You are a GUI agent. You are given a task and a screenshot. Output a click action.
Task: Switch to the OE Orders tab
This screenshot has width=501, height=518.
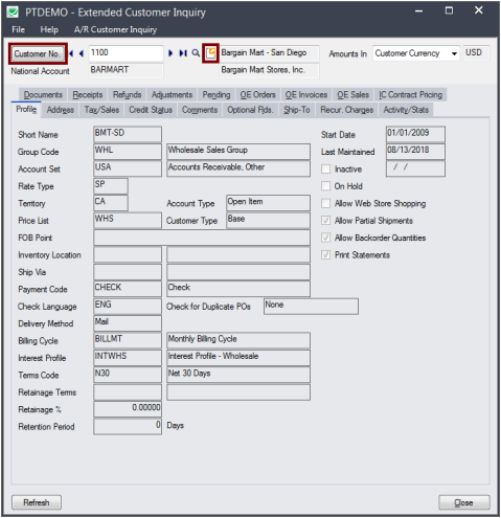[x=258, y=95]
